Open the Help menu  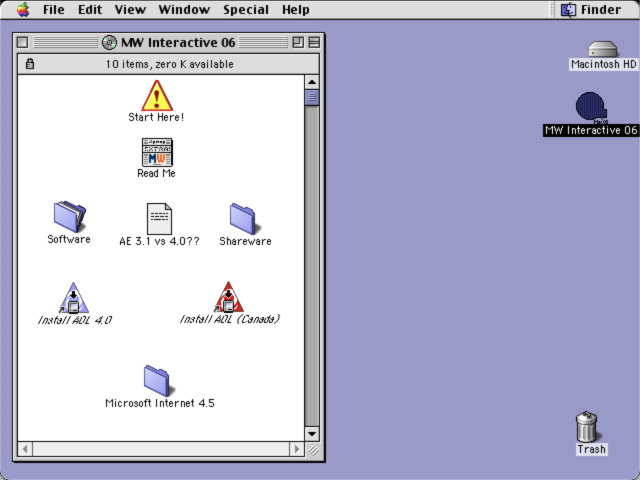point(296,9)
